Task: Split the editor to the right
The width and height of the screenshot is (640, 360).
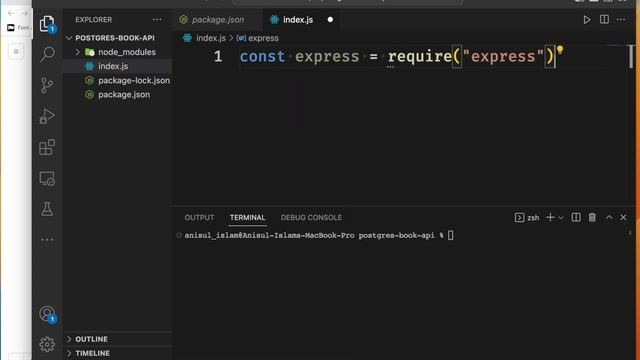Action: 604,20
